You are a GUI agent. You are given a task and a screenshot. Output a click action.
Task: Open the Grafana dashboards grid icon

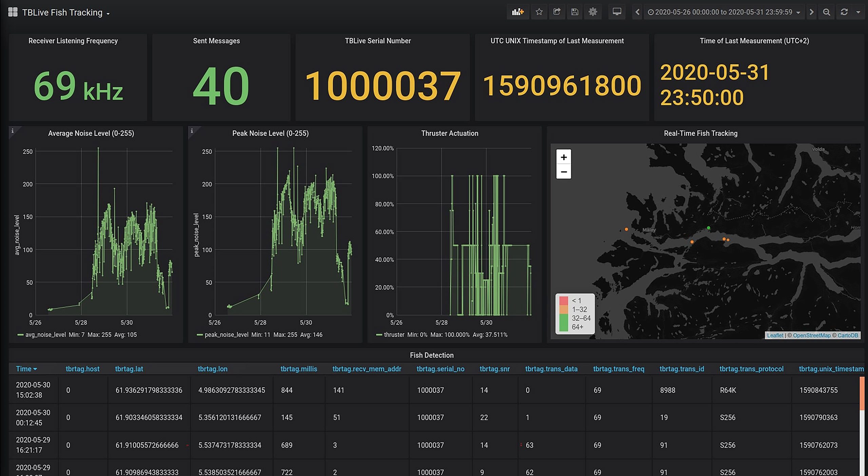pos(13,12)
